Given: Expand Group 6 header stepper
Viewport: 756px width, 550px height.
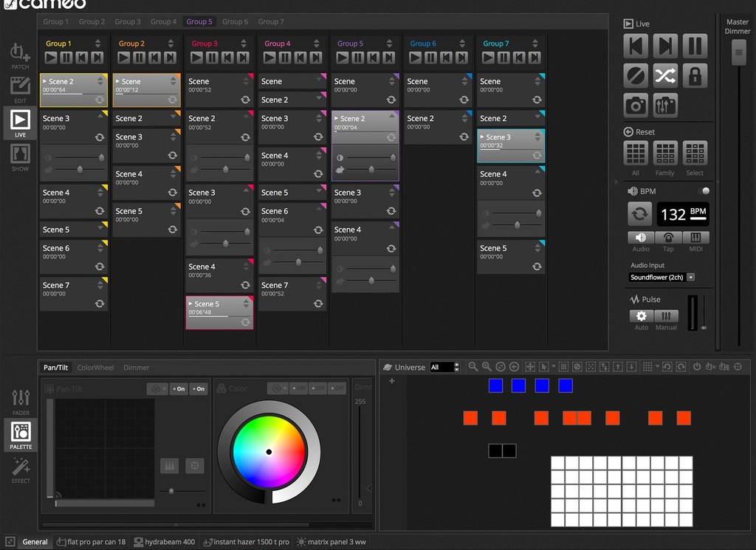Looking at the screenshot, I should pyautogui.click(x=462, y=44).
